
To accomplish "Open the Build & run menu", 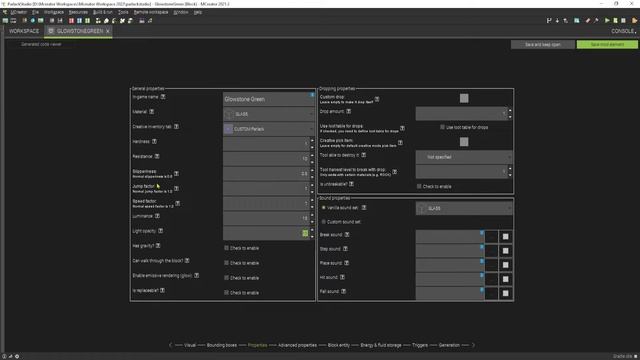I will point(102,12).
